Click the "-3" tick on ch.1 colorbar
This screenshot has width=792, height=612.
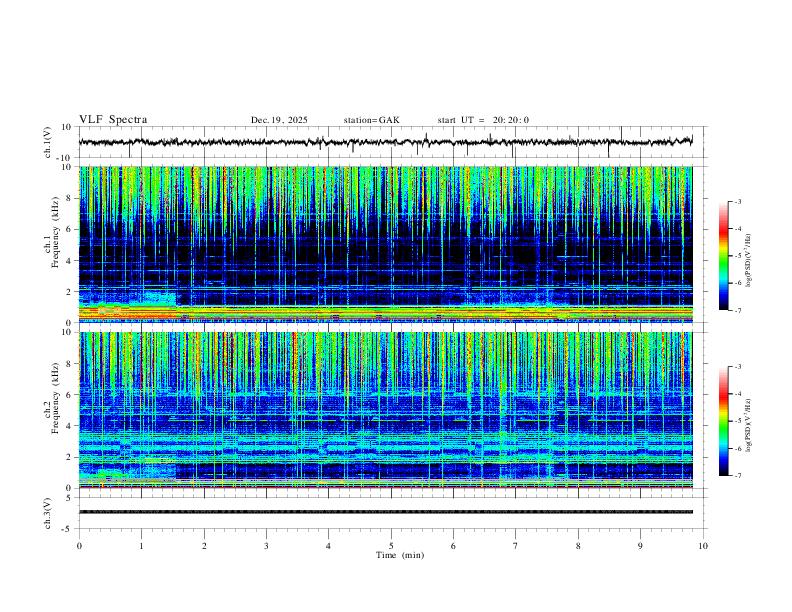click(x=738, y=201)
